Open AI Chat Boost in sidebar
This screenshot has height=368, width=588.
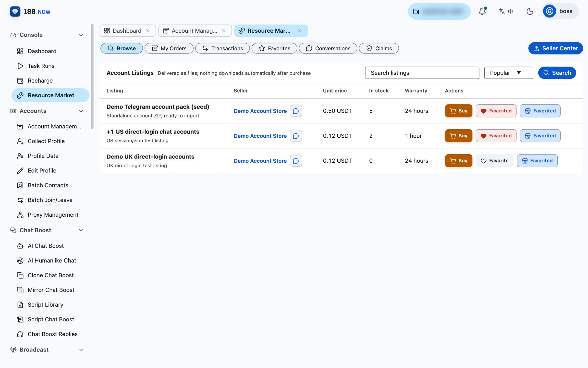coord(50,246)
